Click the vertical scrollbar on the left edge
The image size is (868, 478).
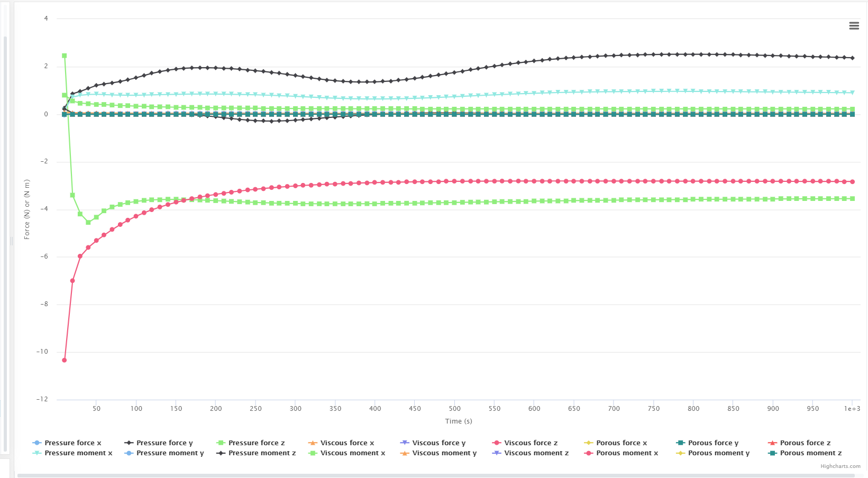[x=5, y=243]
